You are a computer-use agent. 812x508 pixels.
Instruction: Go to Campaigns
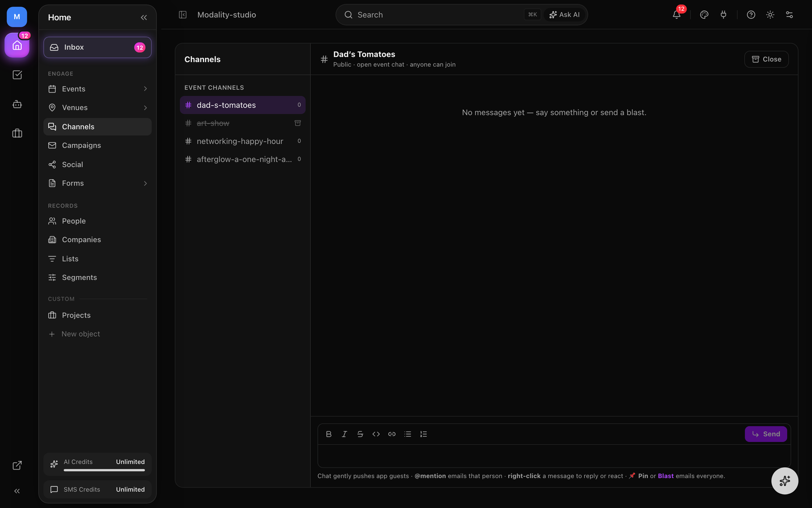point(97,145)
